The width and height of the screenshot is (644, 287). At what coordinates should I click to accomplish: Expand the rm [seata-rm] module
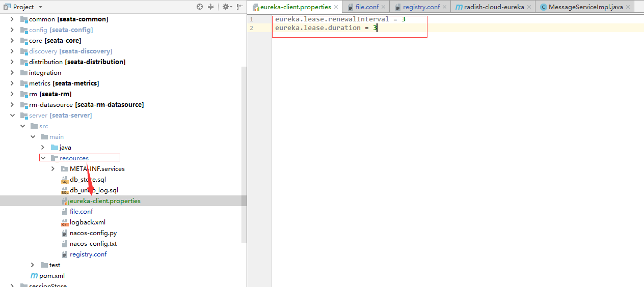[x=12, y=94]
